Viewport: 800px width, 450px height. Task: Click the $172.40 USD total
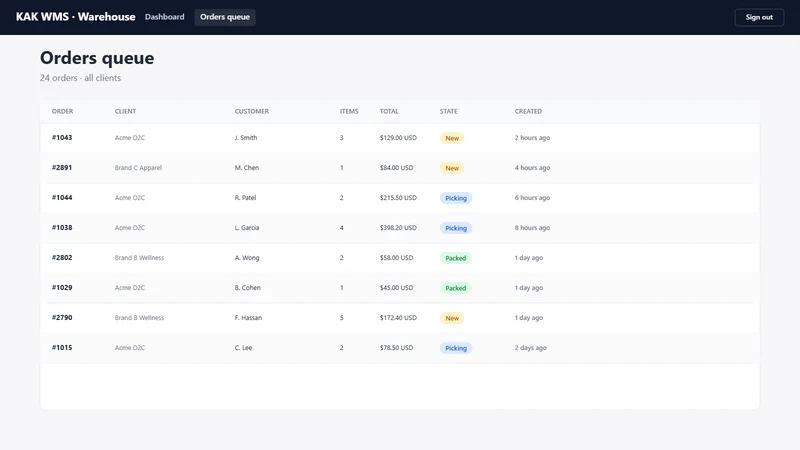click(x=398, y=318)
